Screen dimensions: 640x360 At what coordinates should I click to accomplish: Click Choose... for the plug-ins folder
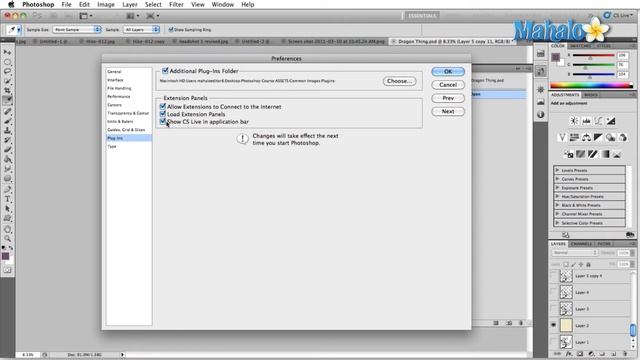click(x=399, y=81)
